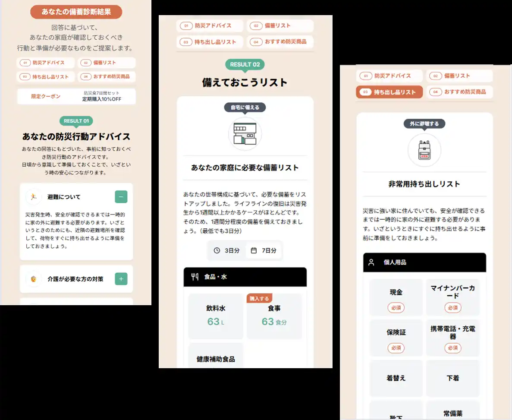Click the calendar icon for 7日分
The width and height of the screenshot is (512, 420).
coord(254,250)
